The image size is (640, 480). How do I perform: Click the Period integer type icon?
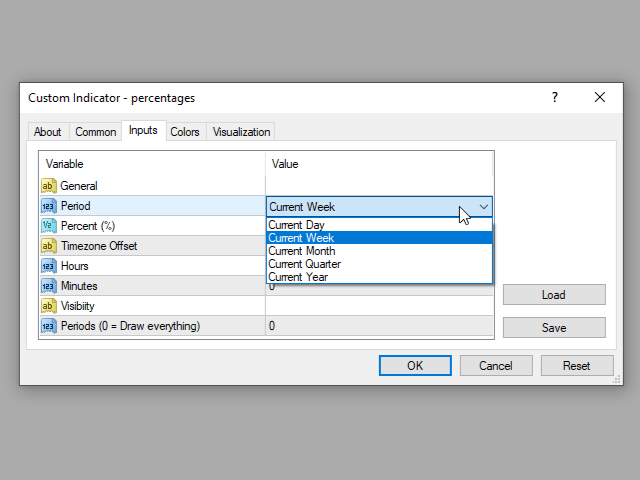pyautogui.click(x=49, y=206)
